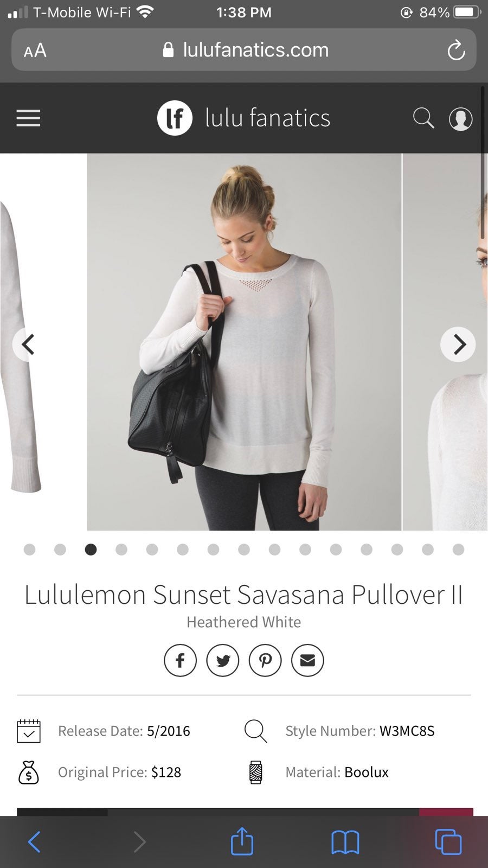This screenshot has width=488, height=868.
Task: Jump to first image carousel dot
Action: click(x=30, y=550)
